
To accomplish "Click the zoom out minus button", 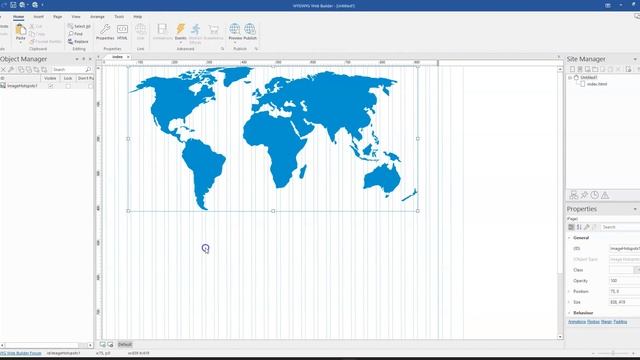I will pos(593,353).
